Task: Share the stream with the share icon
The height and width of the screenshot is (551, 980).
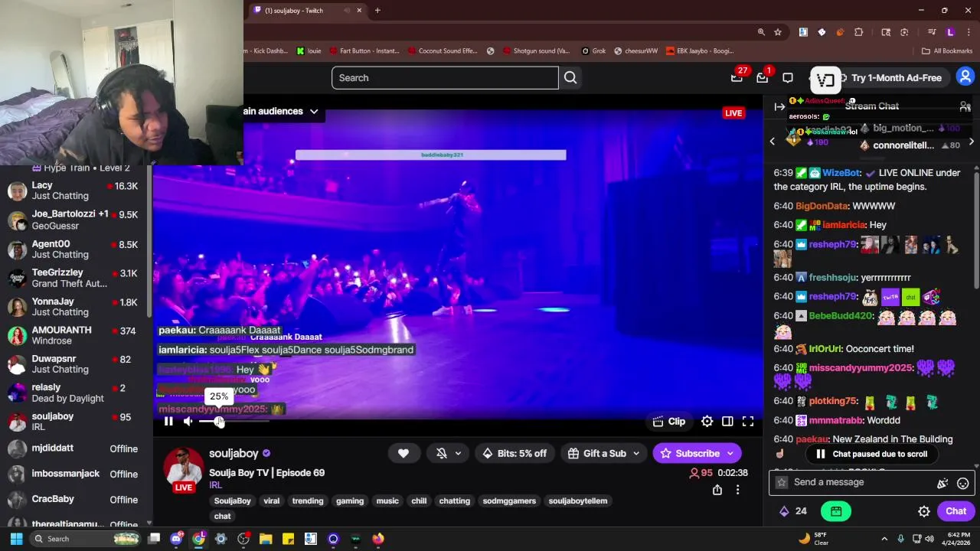Action: tap(717, 490)
